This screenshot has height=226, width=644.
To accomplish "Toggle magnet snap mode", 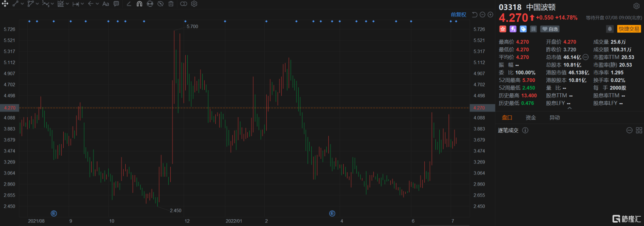I will 139,4.
